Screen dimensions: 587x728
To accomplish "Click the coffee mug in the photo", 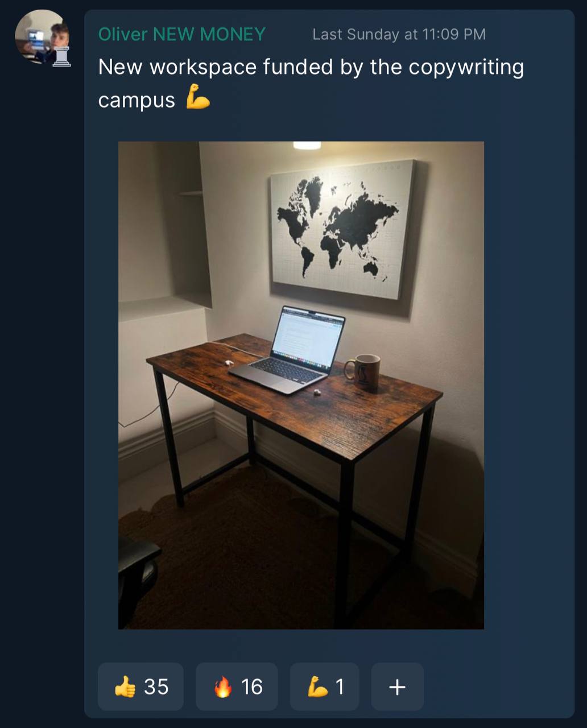I will [x=363, y=371].
